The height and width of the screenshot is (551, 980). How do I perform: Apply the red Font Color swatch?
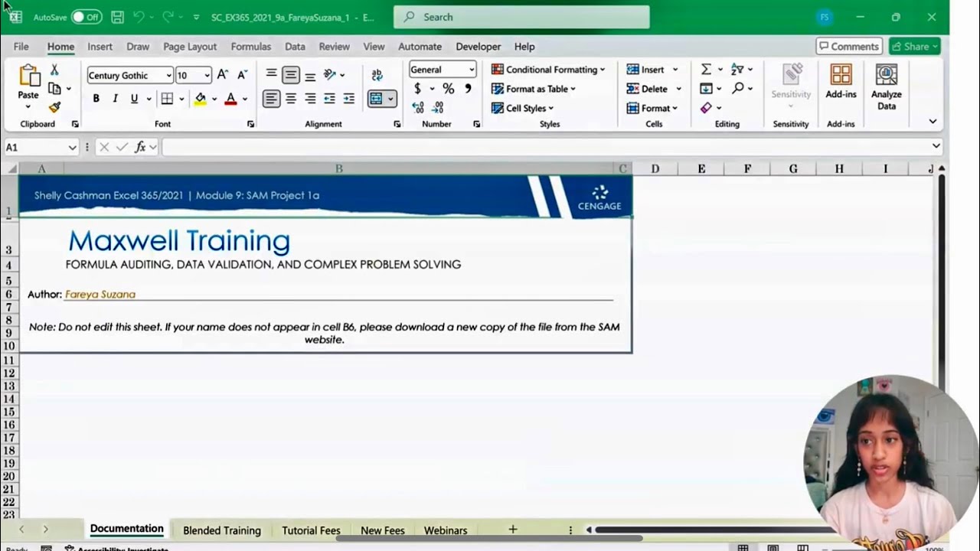(230, 99)
